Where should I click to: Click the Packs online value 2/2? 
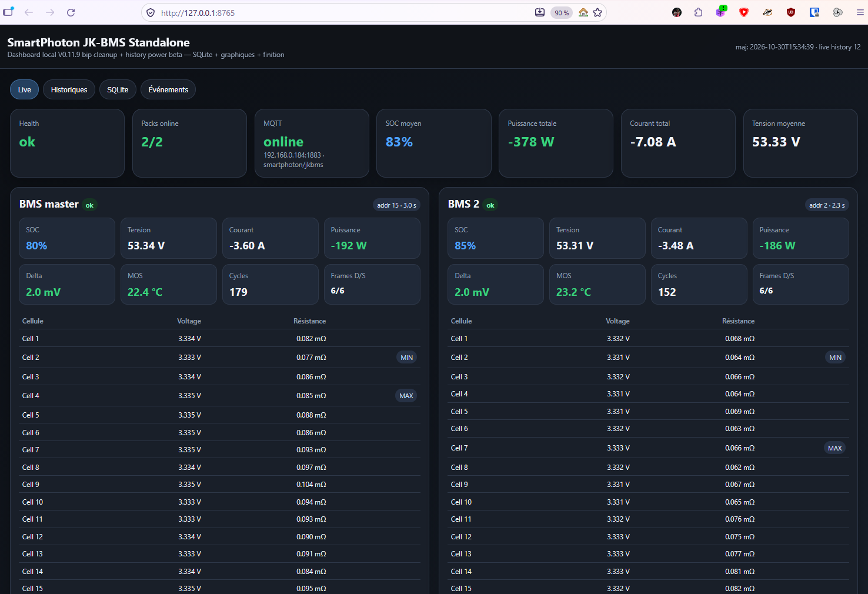pos(152,142)
